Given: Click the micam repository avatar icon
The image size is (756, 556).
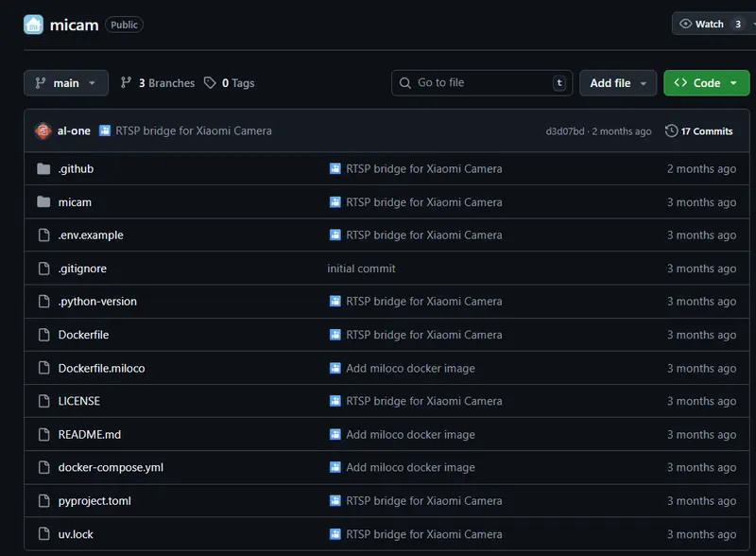Looking at the screenshot, I should point(33,25).
